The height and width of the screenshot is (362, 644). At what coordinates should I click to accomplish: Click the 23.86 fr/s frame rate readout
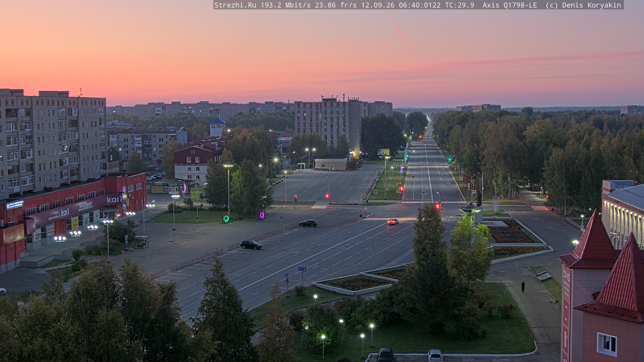(x=336, y=5)
